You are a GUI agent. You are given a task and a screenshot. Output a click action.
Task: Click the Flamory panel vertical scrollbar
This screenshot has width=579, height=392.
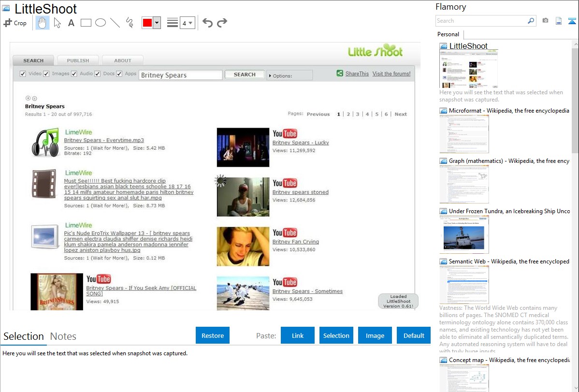pyautogui.click(x=575, y=100)
